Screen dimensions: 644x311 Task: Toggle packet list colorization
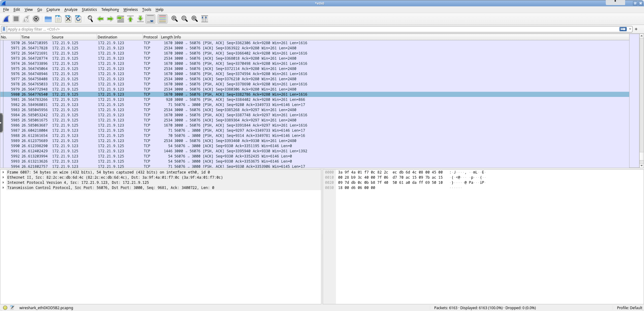[x=162, y=19]
